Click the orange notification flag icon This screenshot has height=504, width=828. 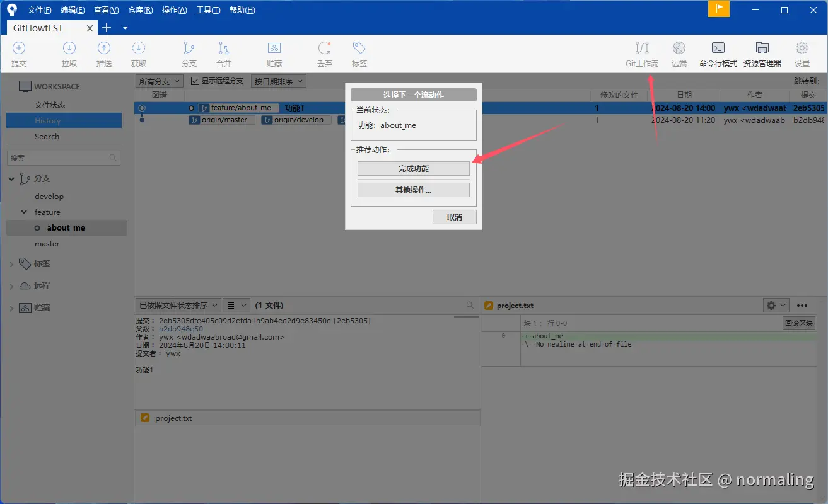coord(719,8)
